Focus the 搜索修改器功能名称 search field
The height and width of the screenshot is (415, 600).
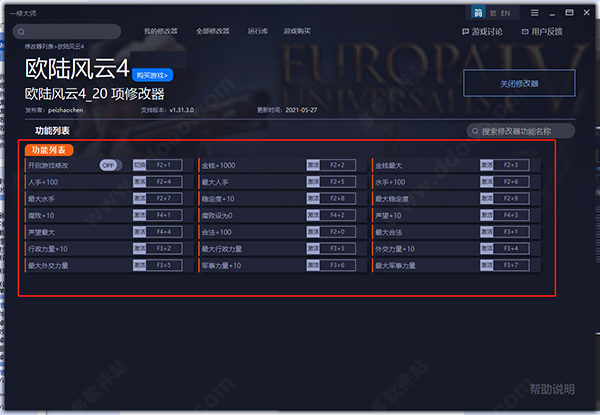520,131
